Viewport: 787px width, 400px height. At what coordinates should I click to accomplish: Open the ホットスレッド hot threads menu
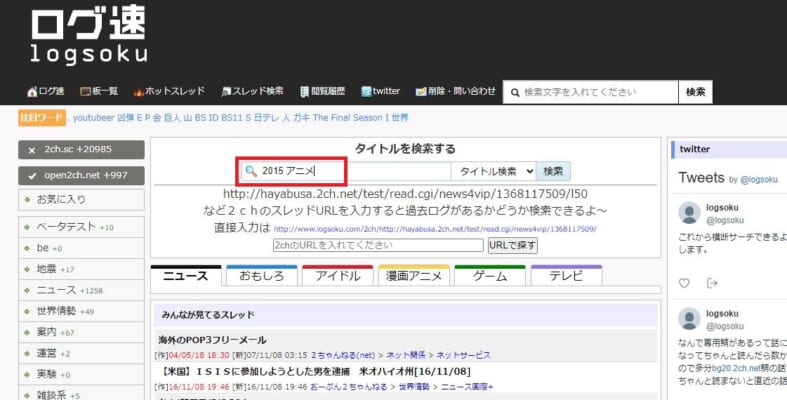(x=169, y=91)
